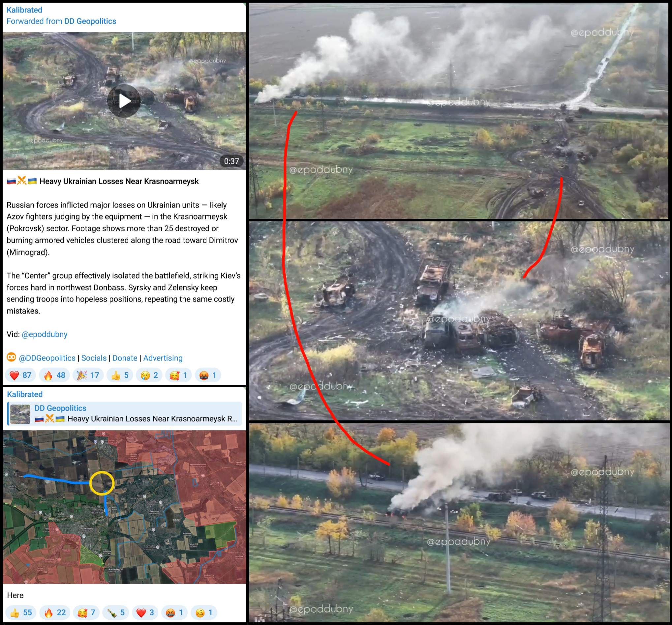Click the heart reaction with 87

pos(20,375)
